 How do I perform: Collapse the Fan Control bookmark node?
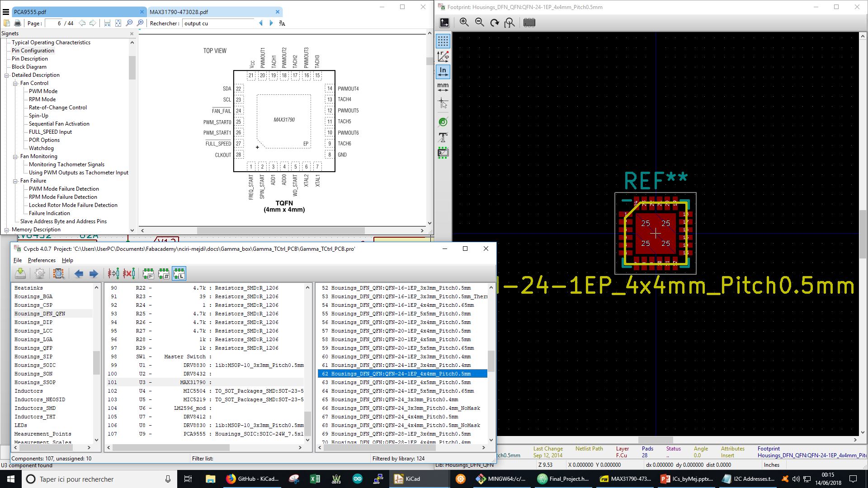point(15,83)
